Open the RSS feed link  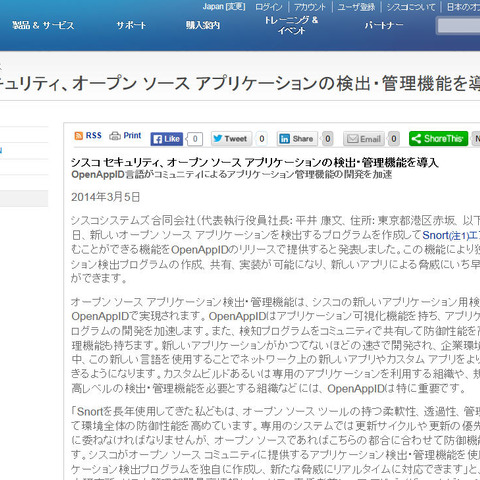click(x=88, y=136)
